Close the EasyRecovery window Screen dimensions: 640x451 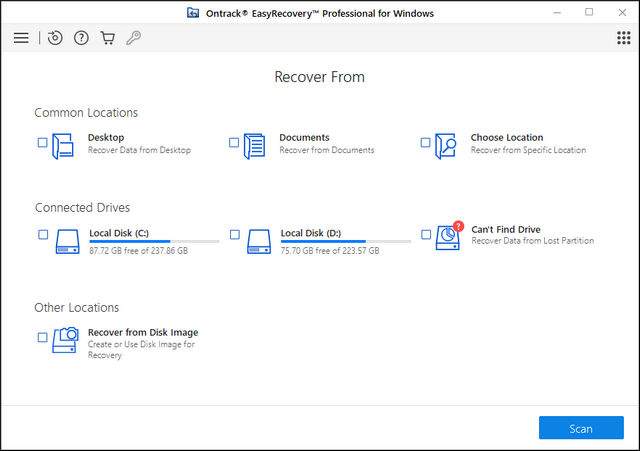pos(622,13)
